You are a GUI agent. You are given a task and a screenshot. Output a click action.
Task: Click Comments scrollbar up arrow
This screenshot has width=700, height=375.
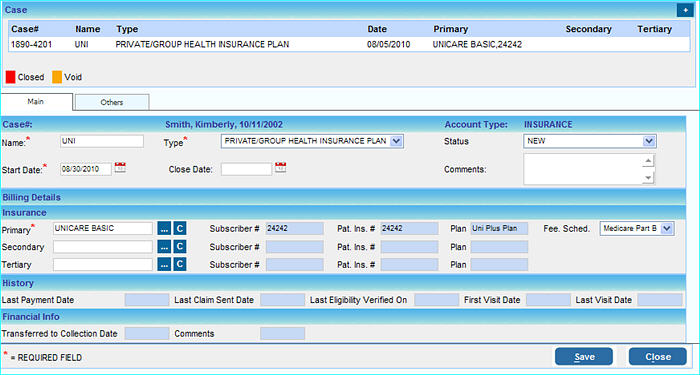649,161
